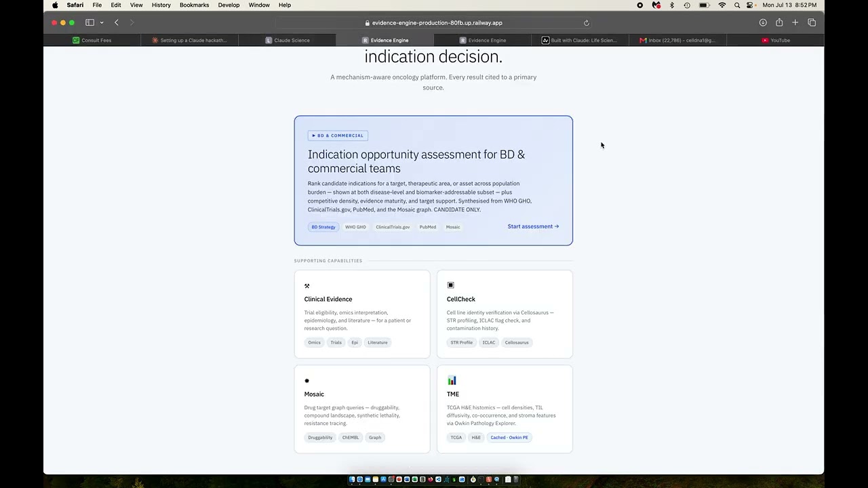Screen dimensions: 868x488
Task: Open the Share sheet icon
Action: click(x=779, y=22)
